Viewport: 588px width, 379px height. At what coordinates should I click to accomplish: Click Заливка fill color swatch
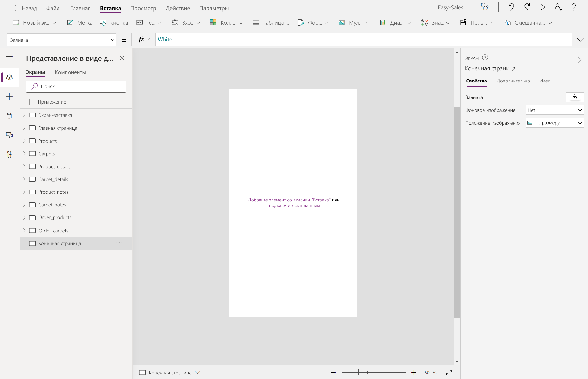[x=575, y=97]
